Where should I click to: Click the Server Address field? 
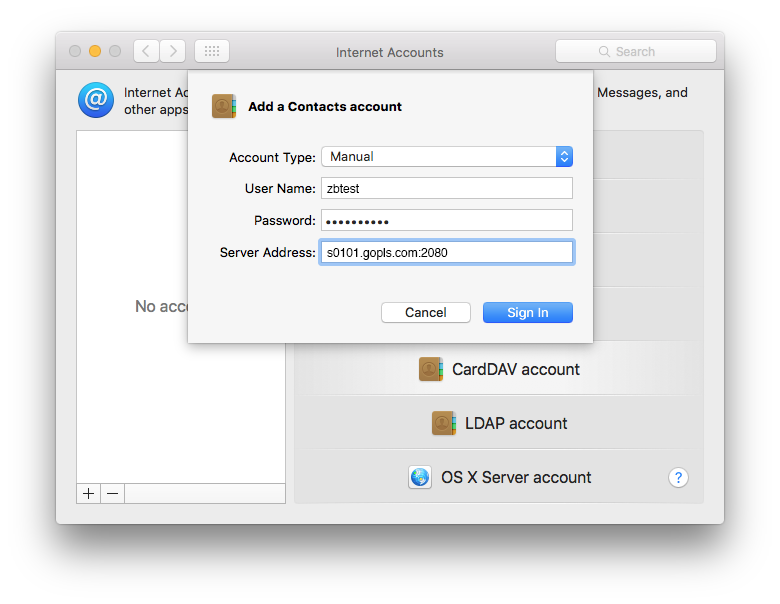(446, 252)
